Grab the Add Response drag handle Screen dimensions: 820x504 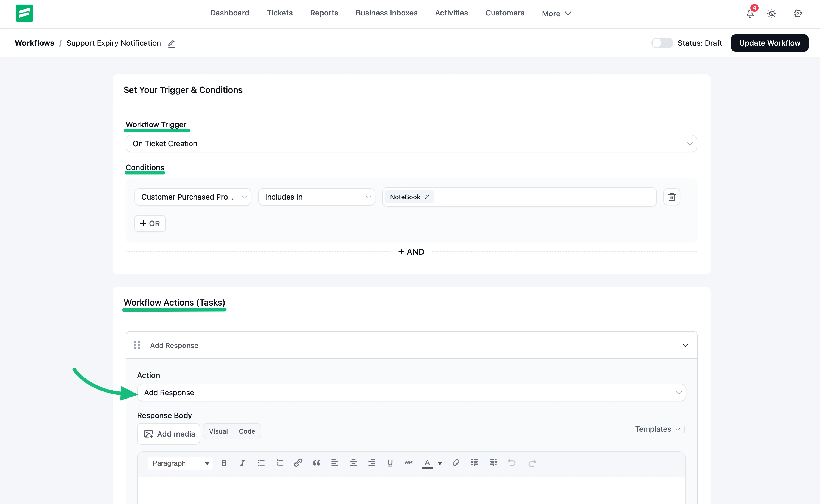(137, 345)
